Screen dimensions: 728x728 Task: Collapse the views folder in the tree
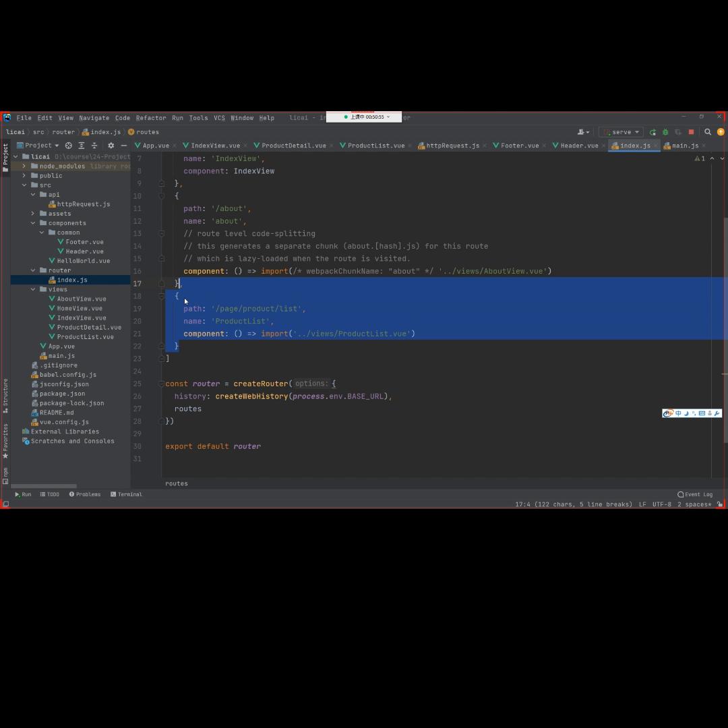tap(33, 289)
